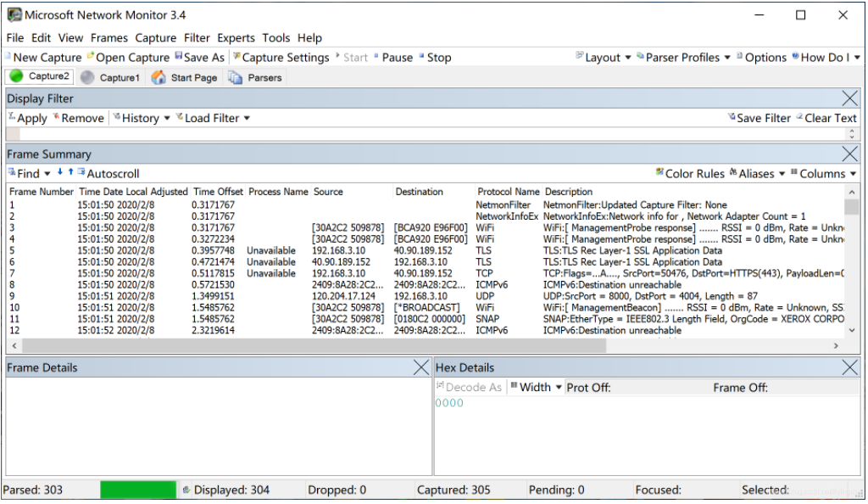This screenshot has width=868, height=504.
Task: Sort by the Time Offset column header
Action: pos(218,193)
